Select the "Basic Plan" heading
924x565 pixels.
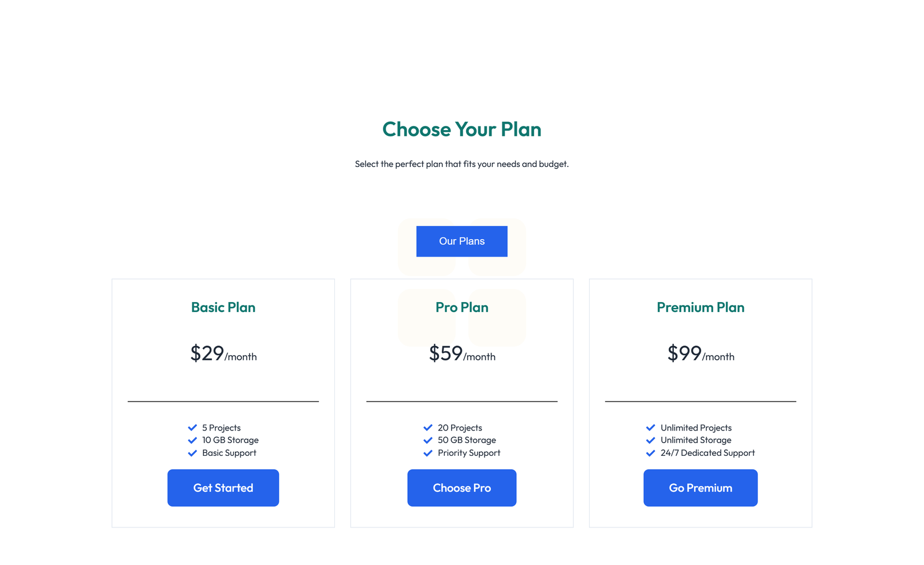coord(223,307)
